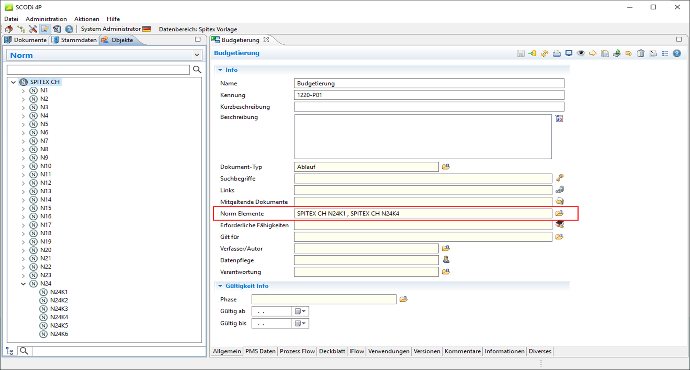The width and height of the screenshot is (690, 370).
Task: Click the globe icon in main toolbar
Action: point(69,29)
